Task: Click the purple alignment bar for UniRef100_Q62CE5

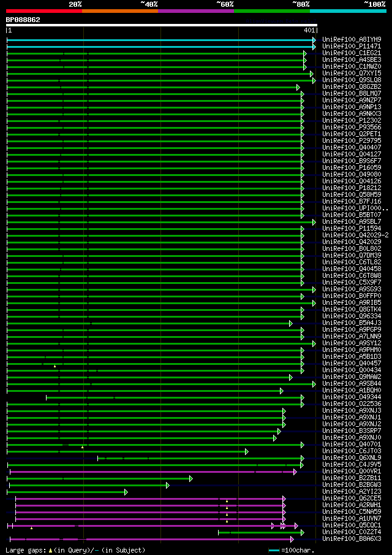Action: click(x=149, y=499)
